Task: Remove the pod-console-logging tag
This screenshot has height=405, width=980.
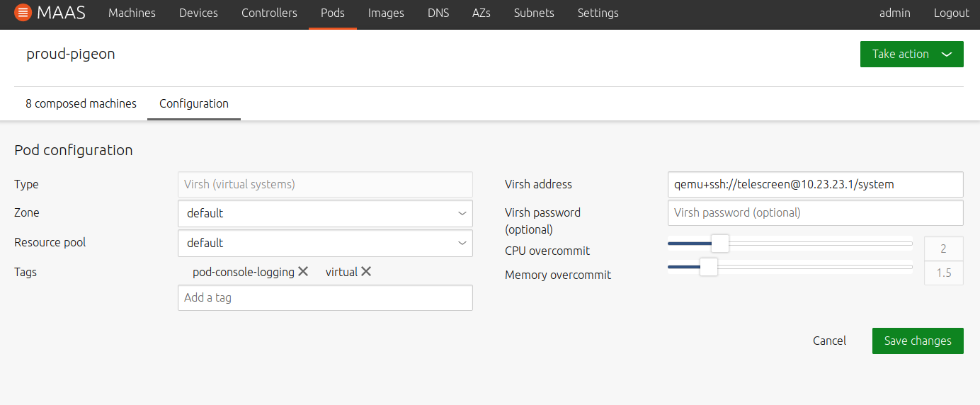Action: click(303, 271)
